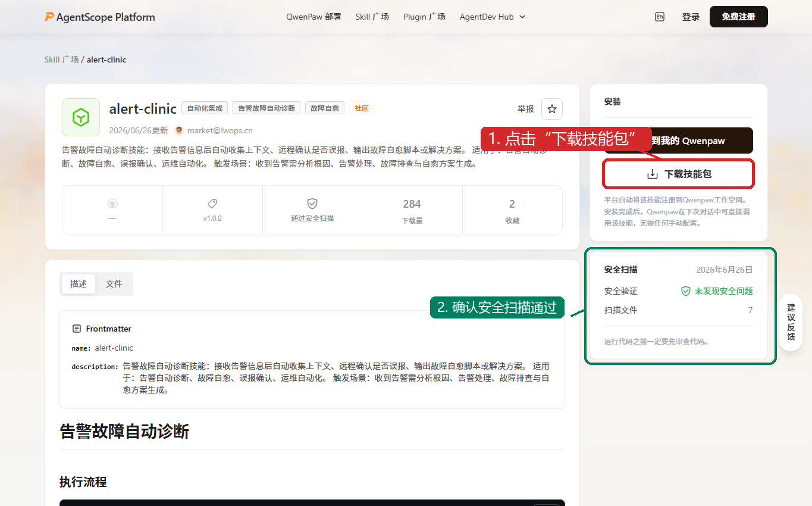The image size is (812, 506).
Task: Click the 未发现安全问题 status text
Action: point(724,291)
